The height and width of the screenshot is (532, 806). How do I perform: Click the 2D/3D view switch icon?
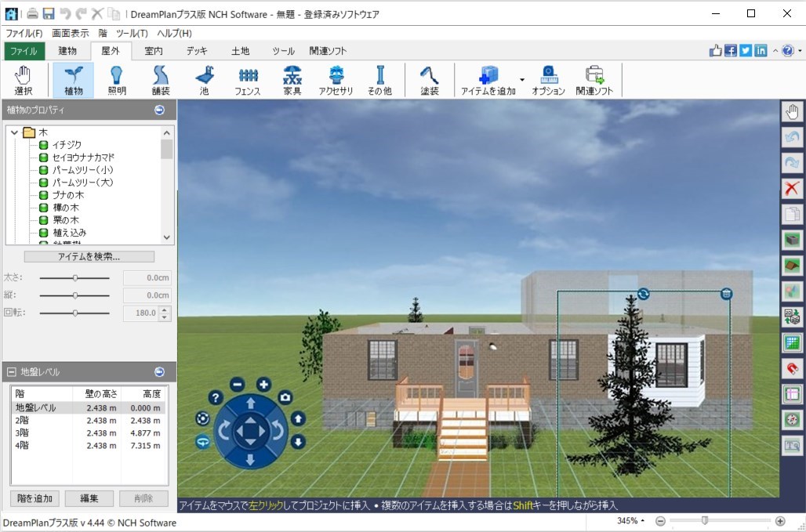tap(792, 317)
